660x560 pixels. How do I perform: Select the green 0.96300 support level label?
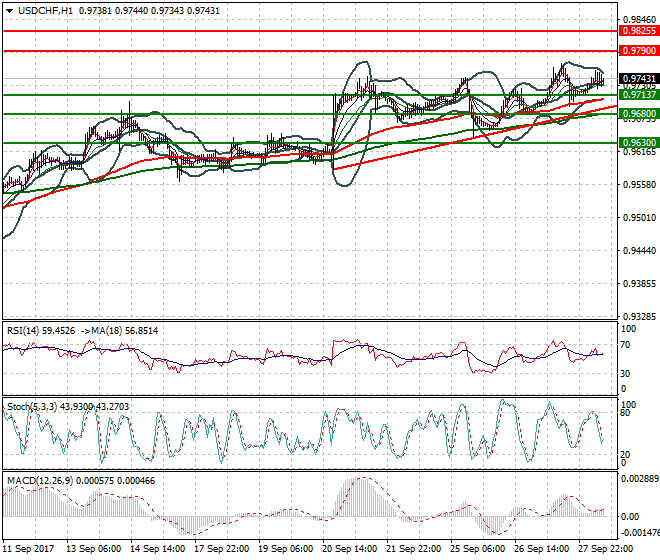[639, 143]
